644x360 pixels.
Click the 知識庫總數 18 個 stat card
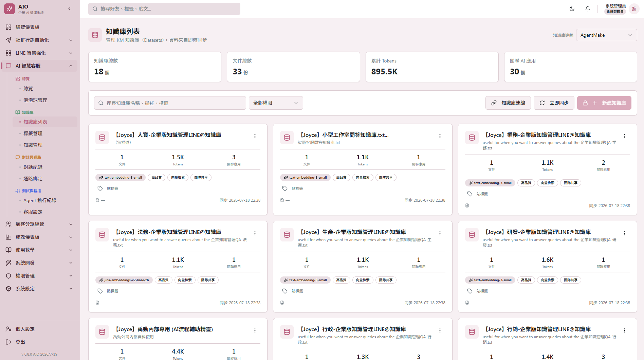[x=155, y=67]
